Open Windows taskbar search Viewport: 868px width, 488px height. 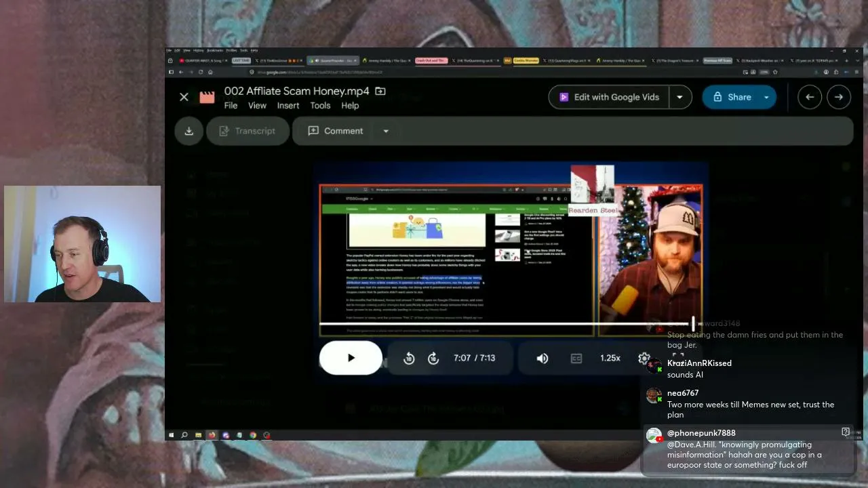[x=184, y=435]
